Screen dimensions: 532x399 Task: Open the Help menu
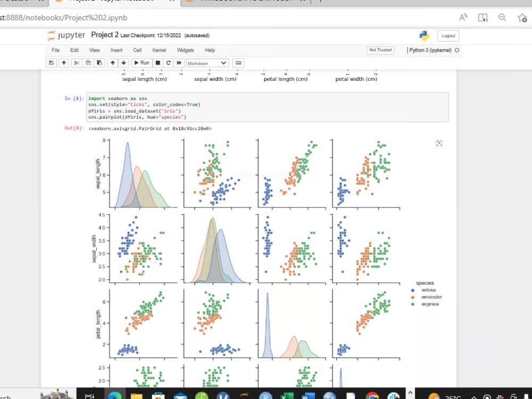210,50
